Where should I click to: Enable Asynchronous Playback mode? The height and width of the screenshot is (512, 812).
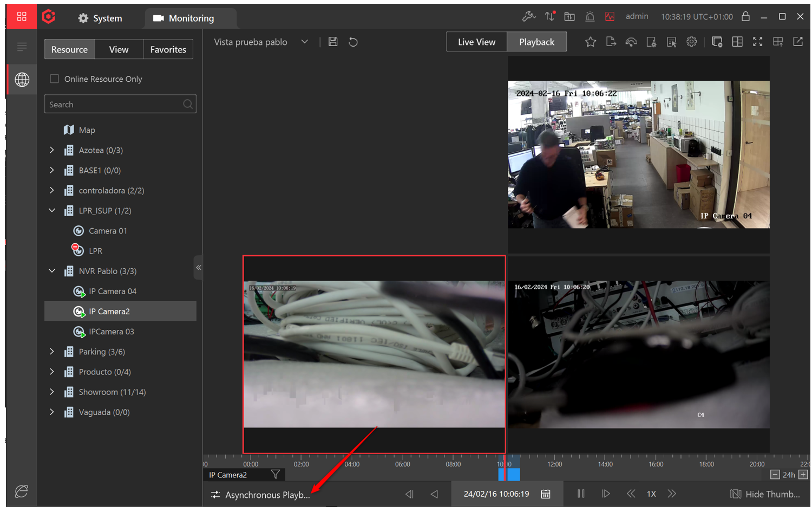[260, 494]
